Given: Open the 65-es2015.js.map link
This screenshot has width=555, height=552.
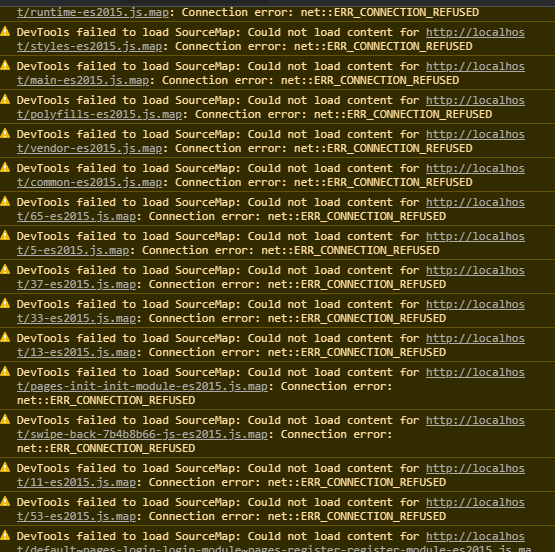Looking at the screenshot, I should [76, 216].
